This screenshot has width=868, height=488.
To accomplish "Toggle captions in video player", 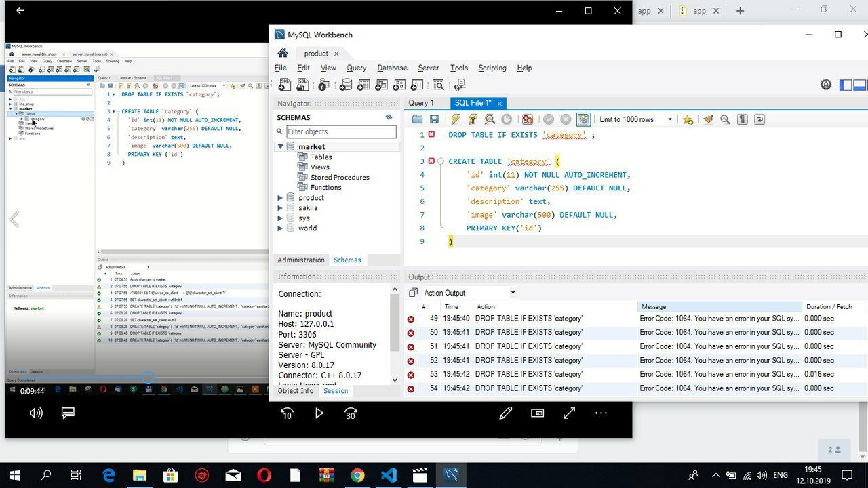I will (68, 413).
